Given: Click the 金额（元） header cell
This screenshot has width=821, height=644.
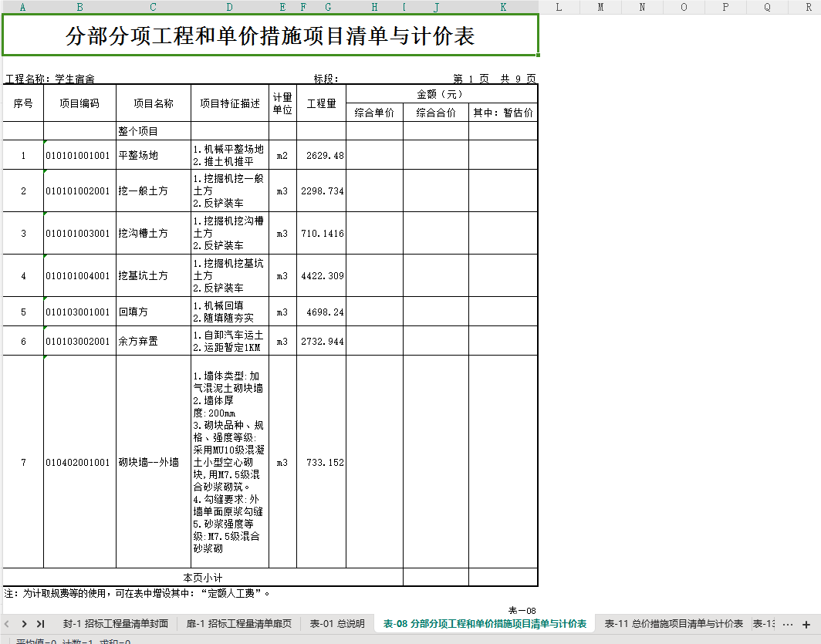Looking at the screenshot, I should [441, 94].
